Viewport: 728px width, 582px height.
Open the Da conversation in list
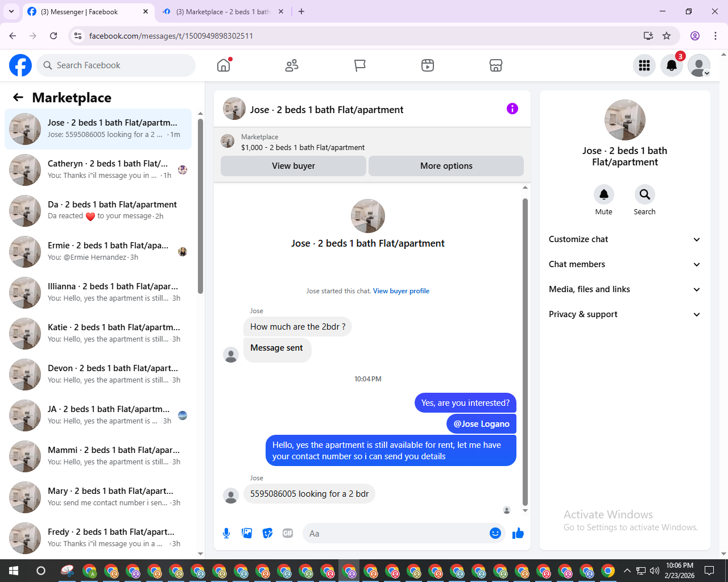coord(98,210)
